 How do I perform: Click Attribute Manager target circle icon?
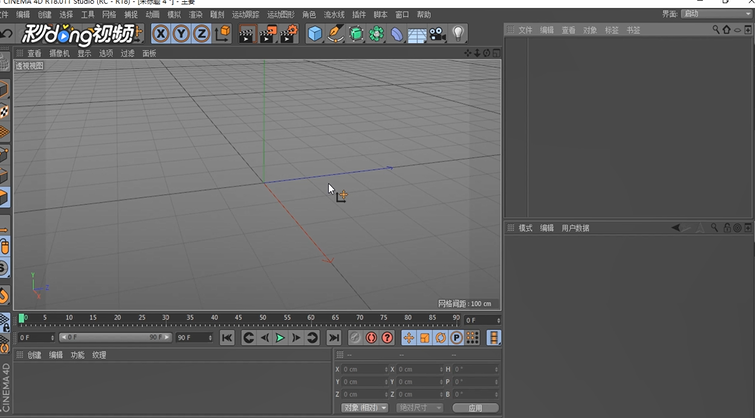coord(737,228)
